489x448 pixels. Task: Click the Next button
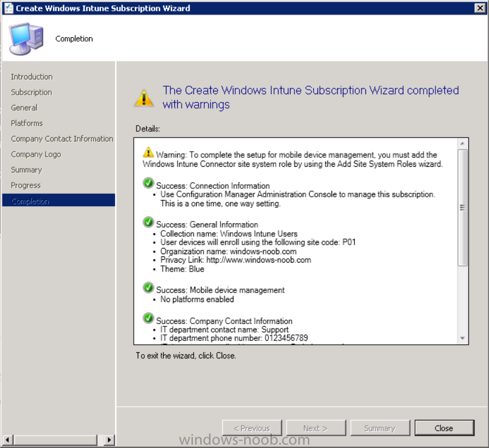[x=316, y=428]
